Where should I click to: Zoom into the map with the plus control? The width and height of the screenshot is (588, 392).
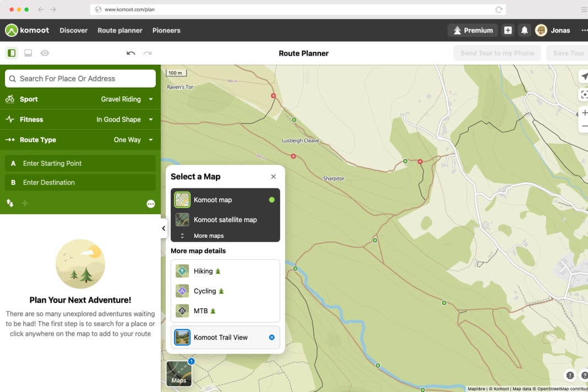click(585, 113)
